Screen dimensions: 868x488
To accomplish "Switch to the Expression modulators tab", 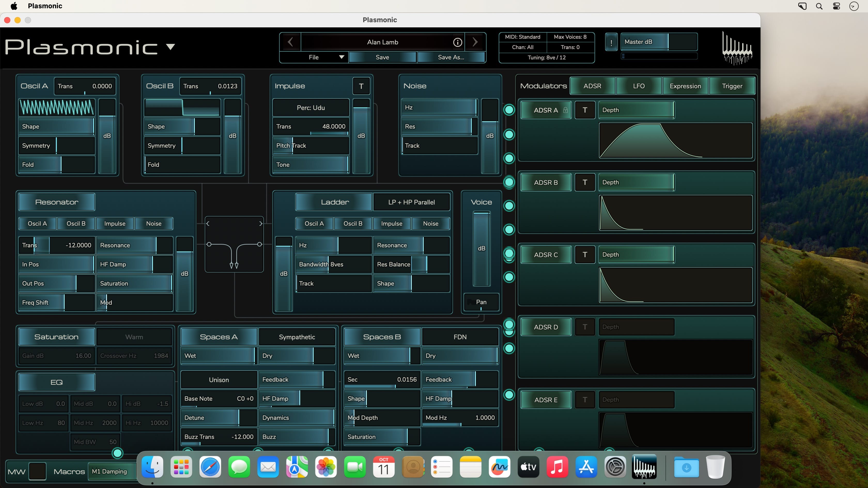I will 685,86.
